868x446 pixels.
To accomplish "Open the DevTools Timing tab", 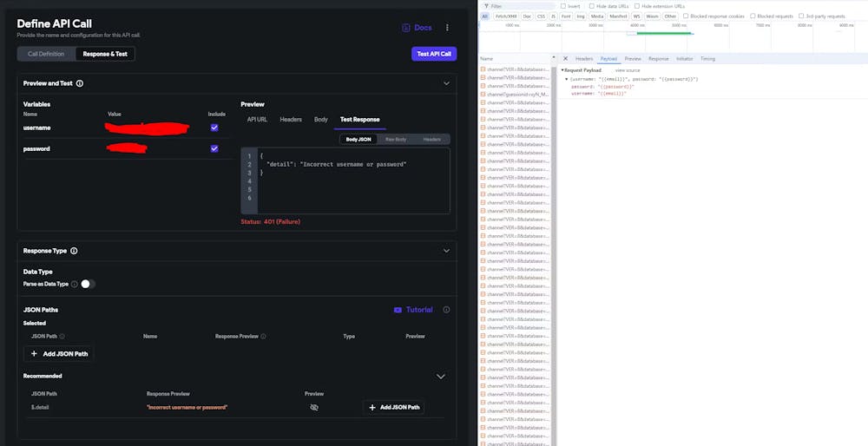I will pyautogui.click(x=707, y=59).
